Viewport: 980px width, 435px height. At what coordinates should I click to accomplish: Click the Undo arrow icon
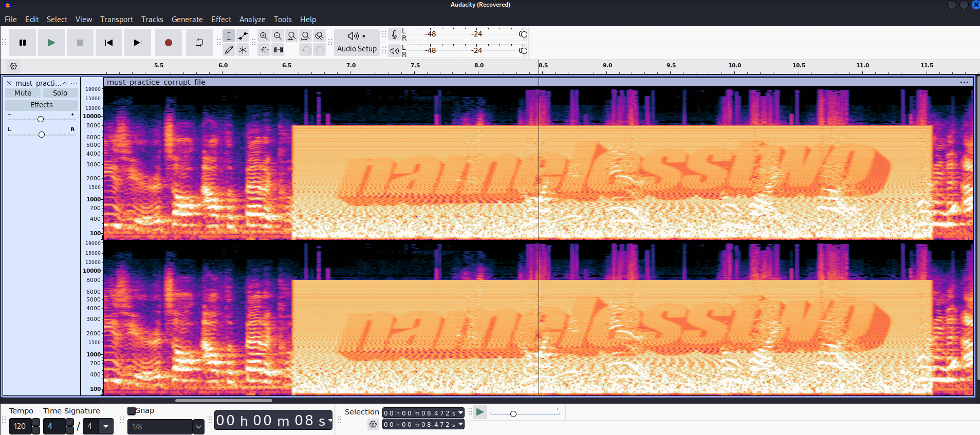306,50
